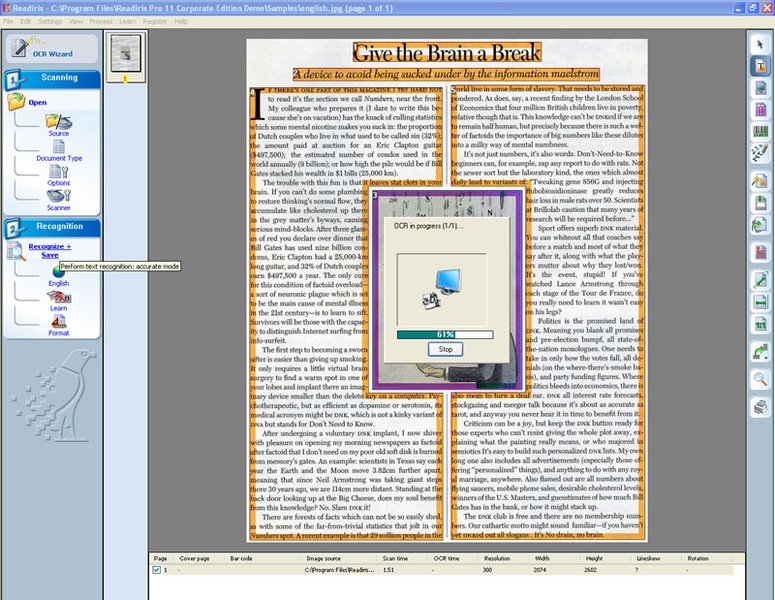The width and height of the screenshot is (775, 600).
Task: Click the magnifier zoom tool
Action: [x=760, y=379]
